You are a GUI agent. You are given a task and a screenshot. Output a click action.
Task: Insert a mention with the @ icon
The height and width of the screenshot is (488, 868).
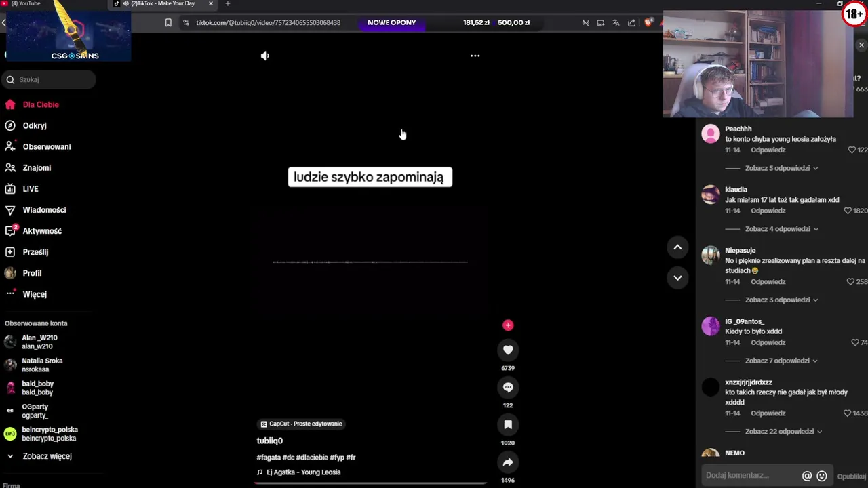coord(807,476)
